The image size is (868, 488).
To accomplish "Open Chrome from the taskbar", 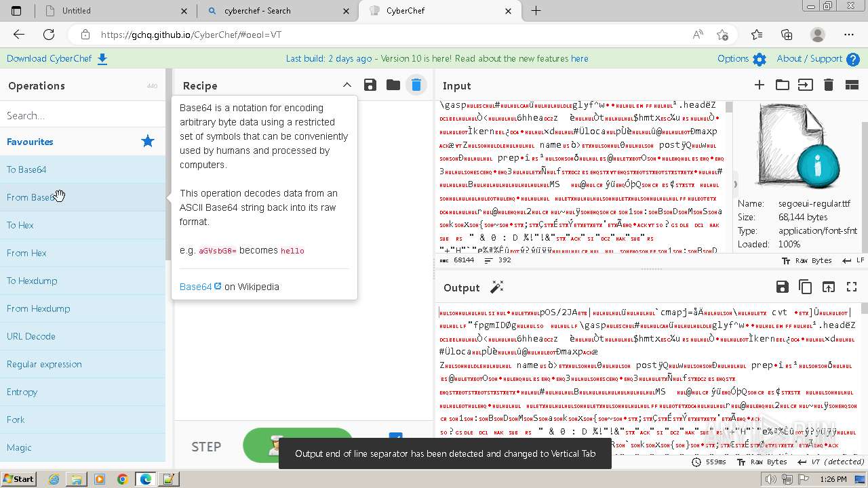I will (x=122, y=479).
